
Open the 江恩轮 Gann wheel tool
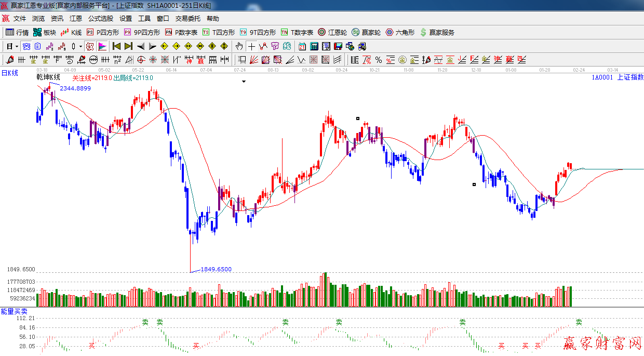[x=332, y=32]
